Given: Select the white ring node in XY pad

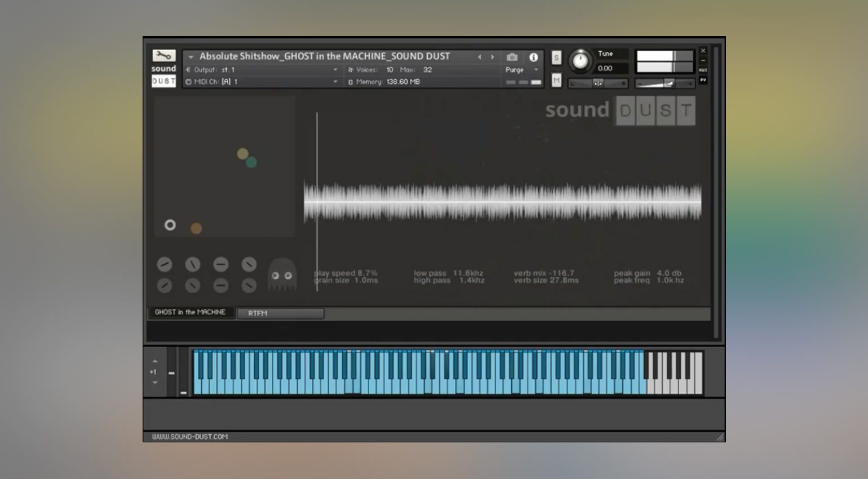Looking at the screenshot, I should pos(170,225).
